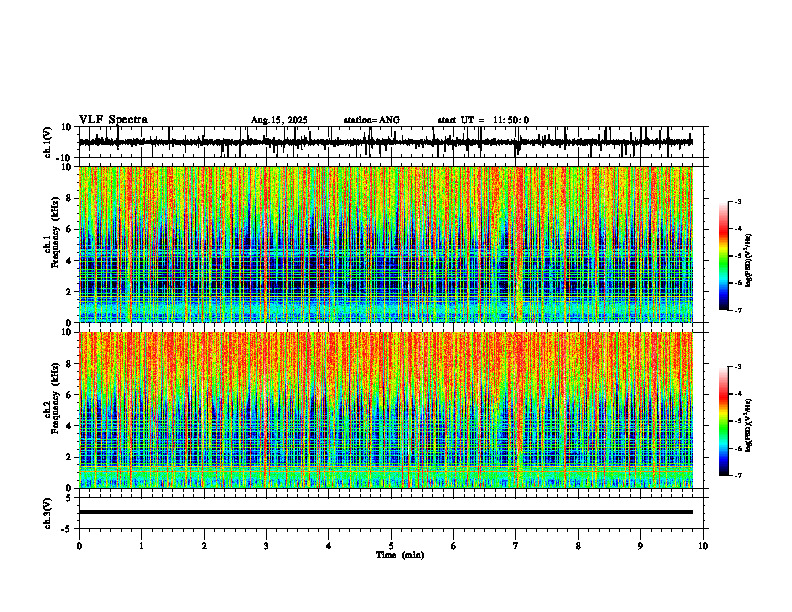The height and width of the screenshot is (612, 792).
Task: Click the "ch.1(V)" waveform axis label
Action: tap(47, 142)
